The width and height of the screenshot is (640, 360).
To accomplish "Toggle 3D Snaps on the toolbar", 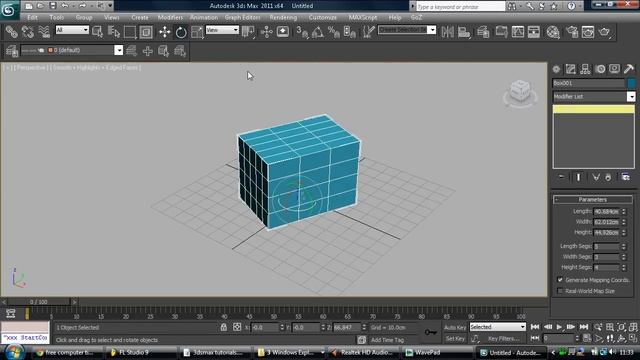I will pyautogui.click(x=302, y=32).
